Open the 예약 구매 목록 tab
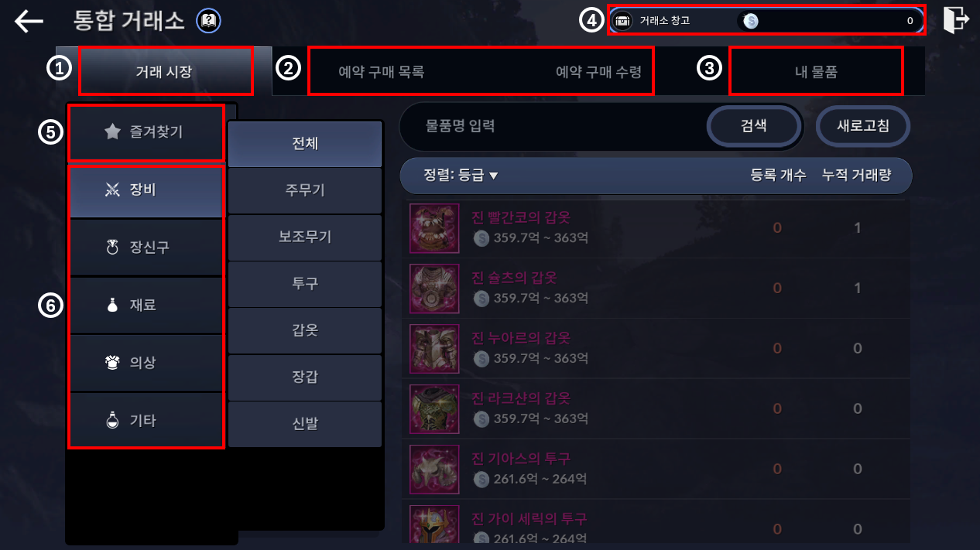Viewport: 980px width, 550px height. pos(382,73)
